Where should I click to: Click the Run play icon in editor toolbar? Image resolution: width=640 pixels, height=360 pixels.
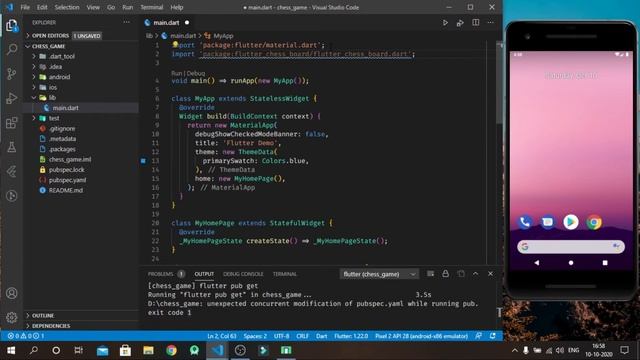[445, 23]
